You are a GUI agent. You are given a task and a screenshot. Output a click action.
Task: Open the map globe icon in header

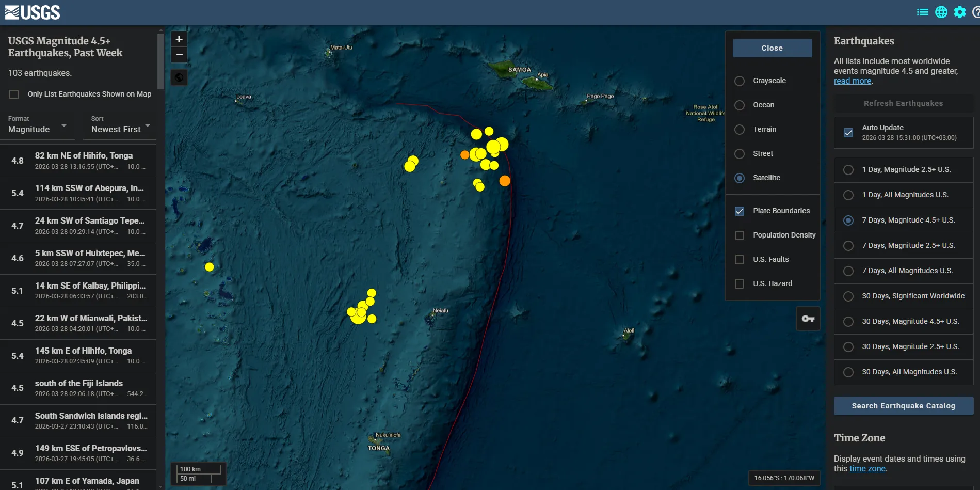pyautogui.click(x=941, y=12)
